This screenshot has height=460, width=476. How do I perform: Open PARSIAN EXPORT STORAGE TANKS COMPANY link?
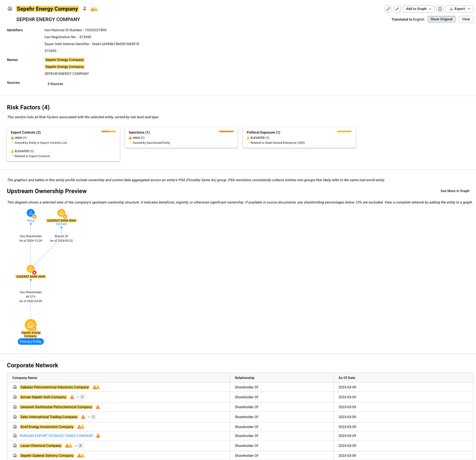pyautogui.click(x=56, y=436)
